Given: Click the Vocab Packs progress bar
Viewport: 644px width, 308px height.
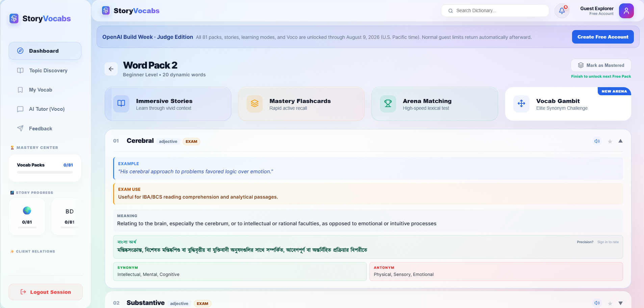Looking at the screenshot, I should click(45, 172).
